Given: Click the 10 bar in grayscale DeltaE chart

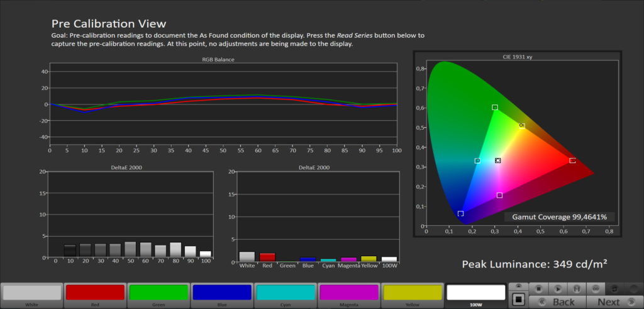Looking at the screenshot, I should point(70,251).
